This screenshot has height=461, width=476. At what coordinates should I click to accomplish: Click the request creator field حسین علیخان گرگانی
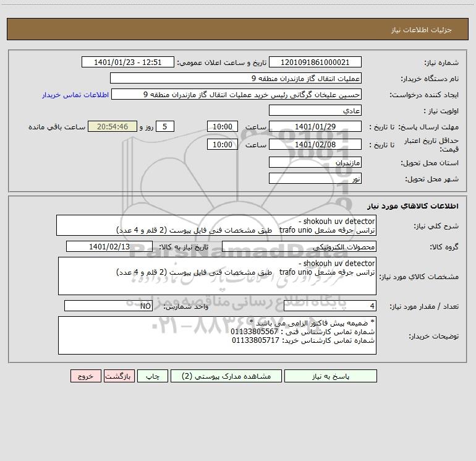coord(236,94)
